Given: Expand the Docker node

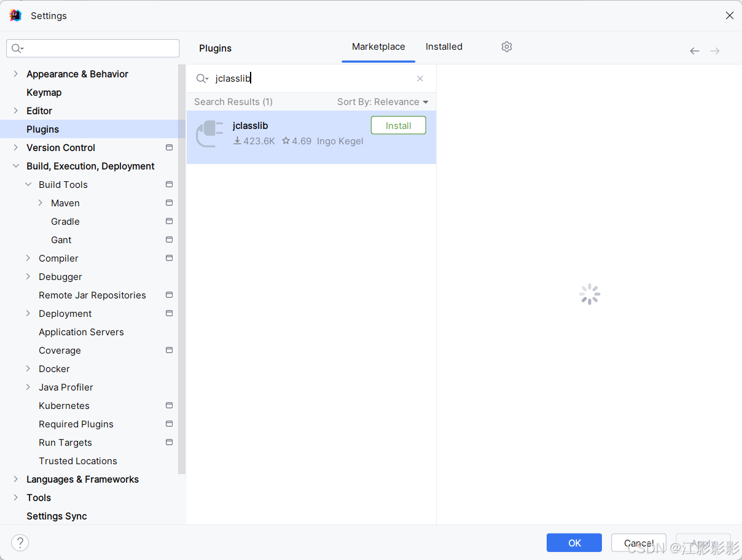Looking at the screenshot, I should [28, 368].
